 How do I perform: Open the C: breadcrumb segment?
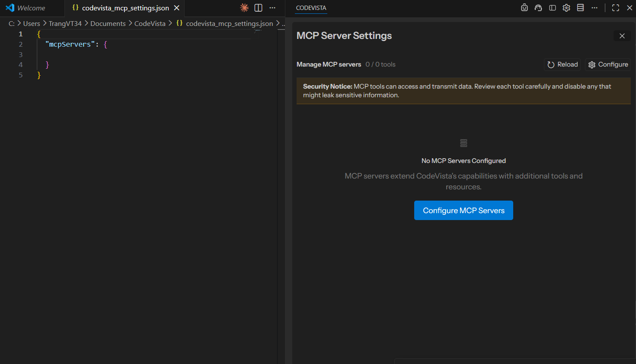point(12,23)
